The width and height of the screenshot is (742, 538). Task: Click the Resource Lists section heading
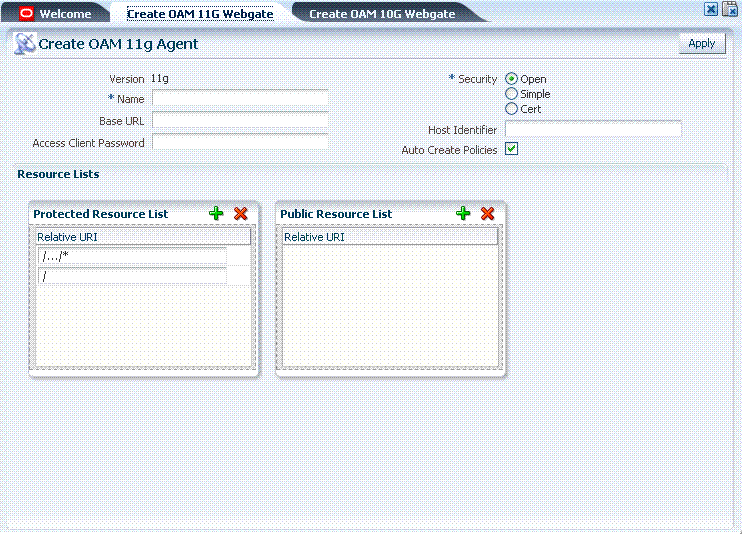[x=58, y=174]
